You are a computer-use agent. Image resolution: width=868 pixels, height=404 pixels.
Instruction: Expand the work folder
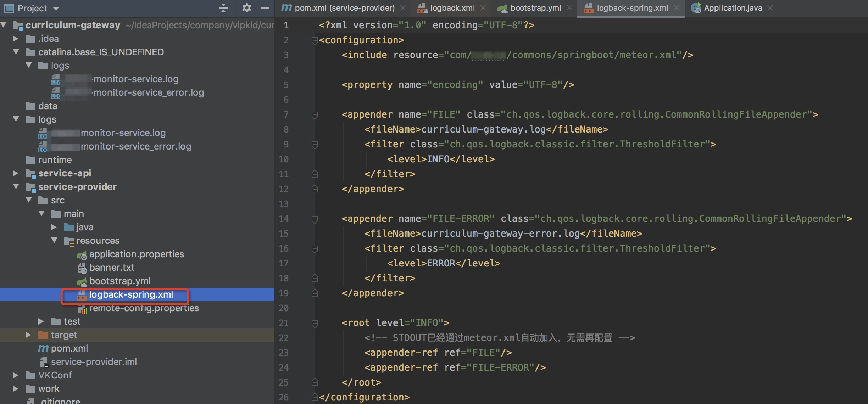(x=15, y=388)
